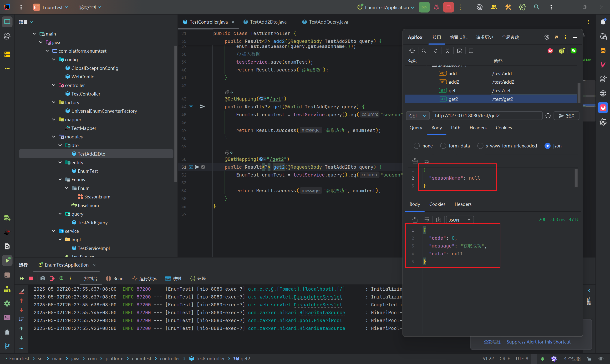
Task: Open Apifox settings gear icon
Action: tap(546, 37)
